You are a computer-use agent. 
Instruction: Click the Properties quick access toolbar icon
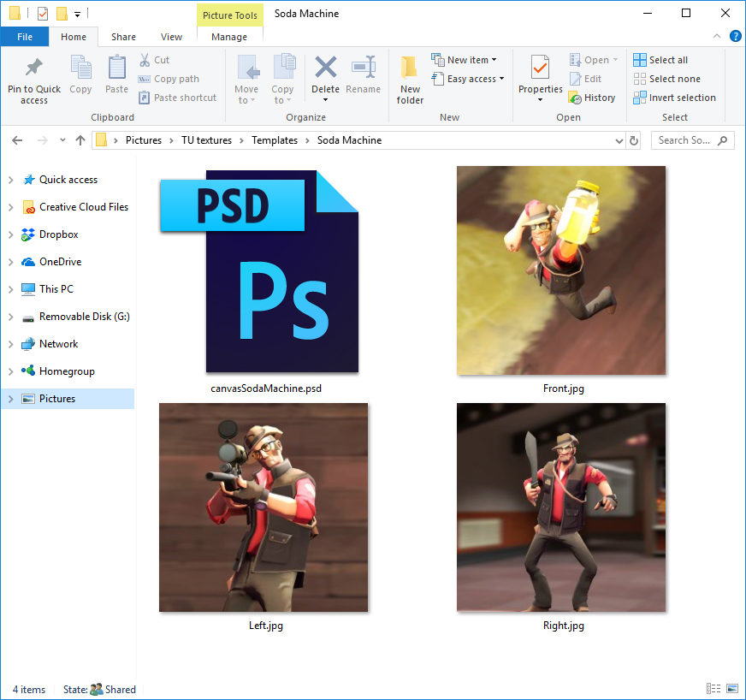tap(43, 14)
